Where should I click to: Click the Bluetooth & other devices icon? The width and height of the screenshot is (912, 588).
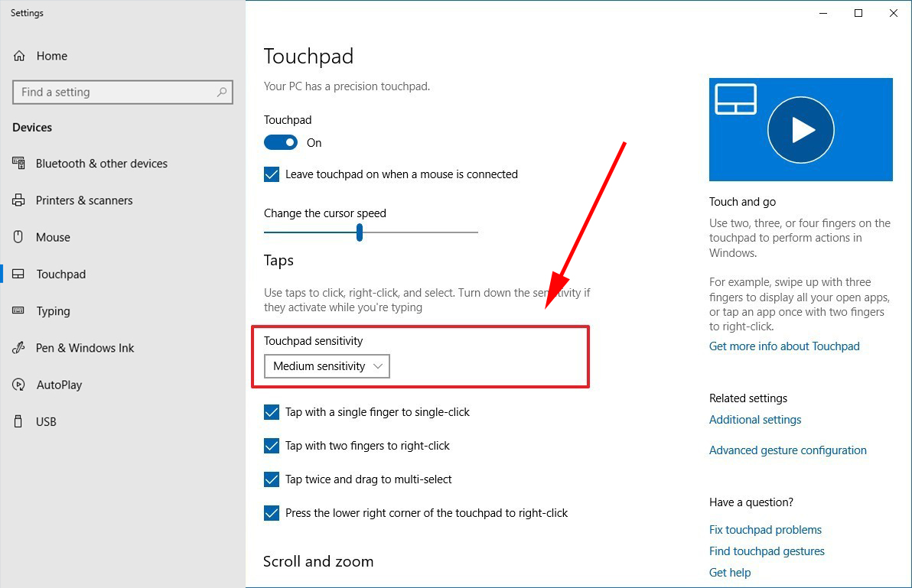[x=19, y=164]
